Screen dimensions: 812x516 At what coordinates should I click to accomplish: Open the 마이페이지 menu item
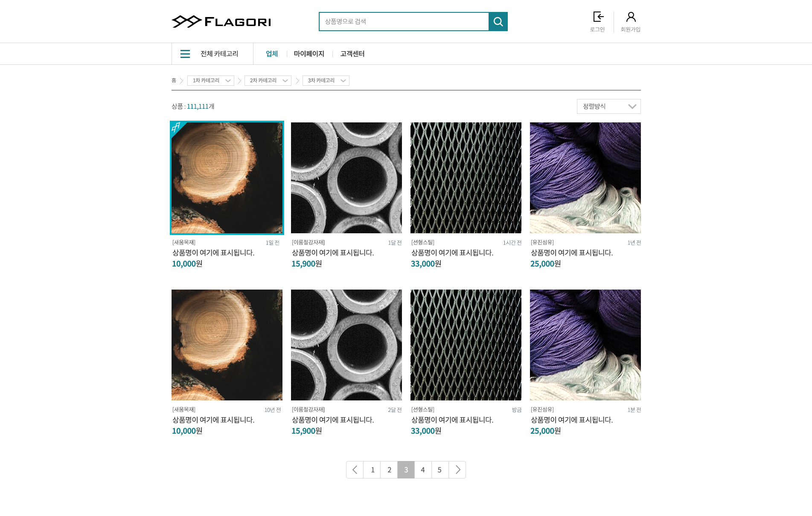click(309, 54)
